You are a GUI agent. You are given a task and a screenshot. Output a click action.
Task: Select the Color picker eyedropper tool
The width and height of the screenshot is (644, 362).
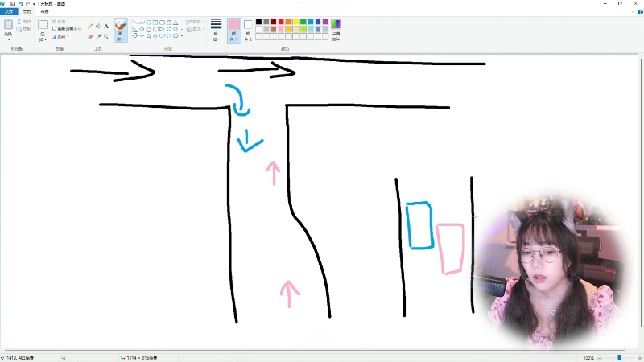click(x=98, y=36)
